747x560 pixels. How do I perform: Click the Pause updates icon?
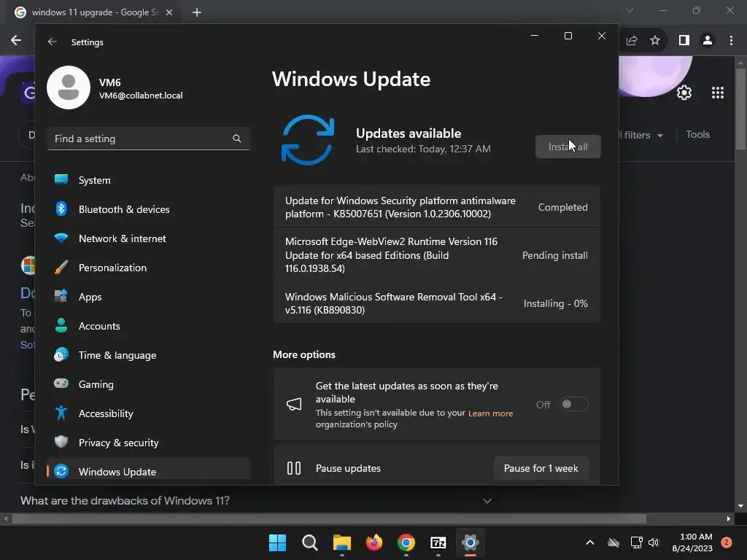[294, 468]
